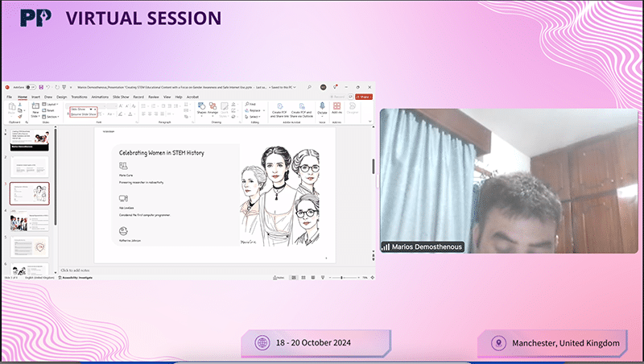This screenshot has height=364, width=644.
Task: Switch to the Slide Show tab
Action: coord(122,96)
